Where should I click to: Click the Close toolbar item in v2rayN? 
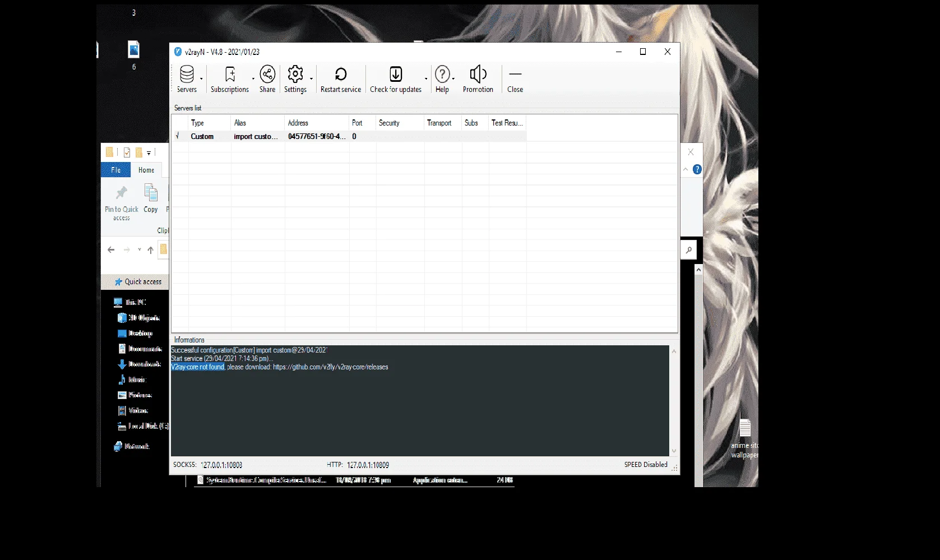[515, 79]
